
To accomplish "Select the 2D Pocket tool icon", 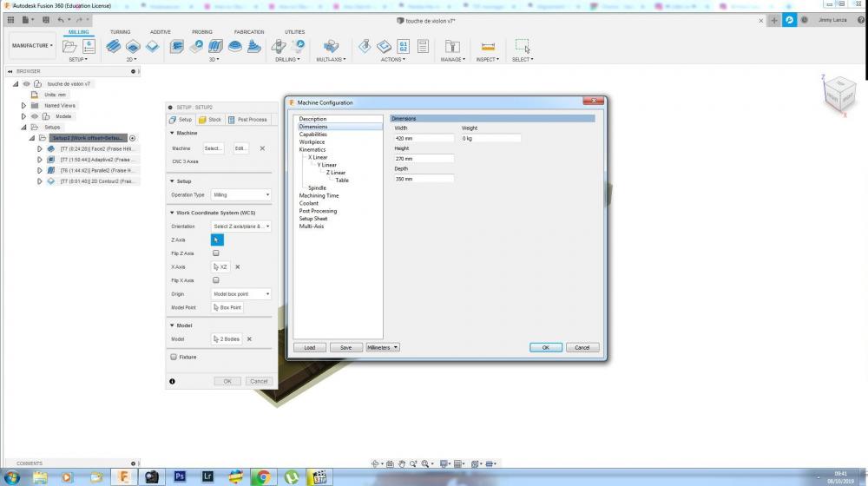I will click(133, 47).
